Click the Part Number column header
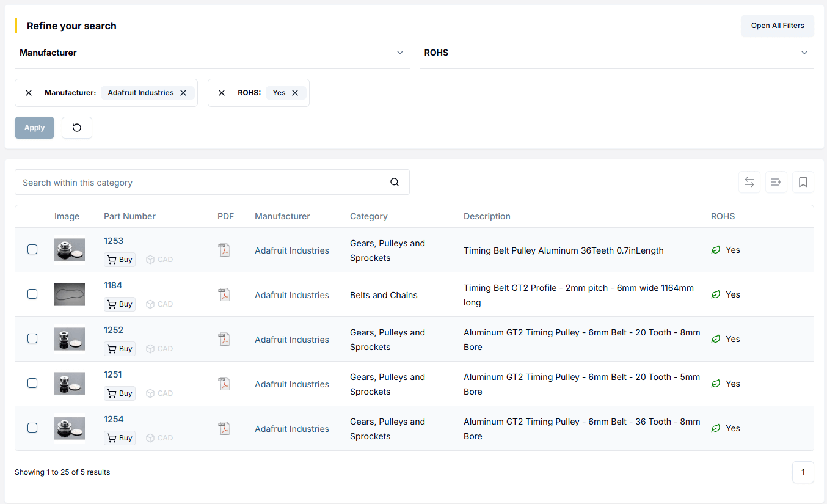827x504 pixels. (129, 216)
